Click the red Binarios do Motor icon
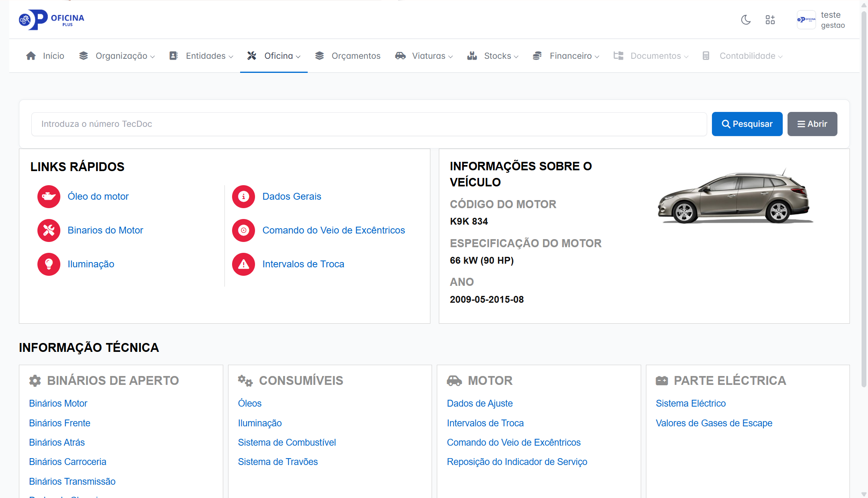The height and width of the screenshot is (498, 868). (49, 230)
